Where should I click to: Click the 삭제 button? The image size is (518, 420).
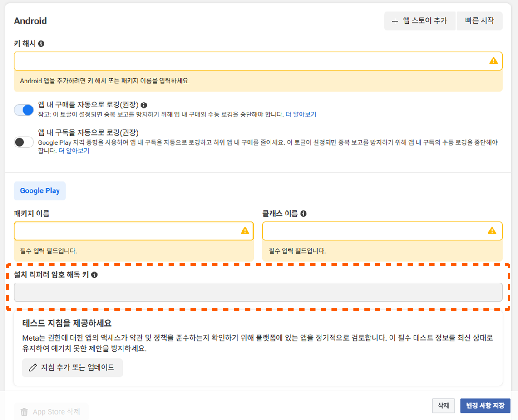pyautogui.click(x=444, y=405)
